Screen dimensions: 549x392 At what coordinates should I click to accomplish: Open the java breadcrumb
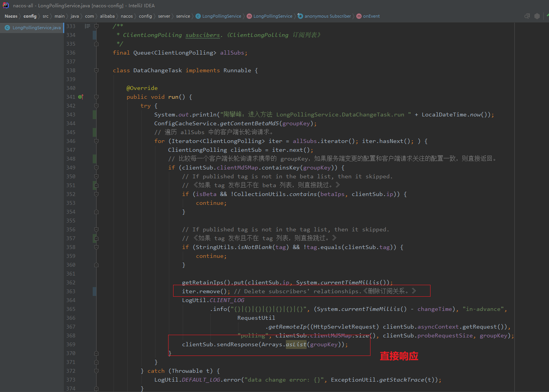click(75, 16)
